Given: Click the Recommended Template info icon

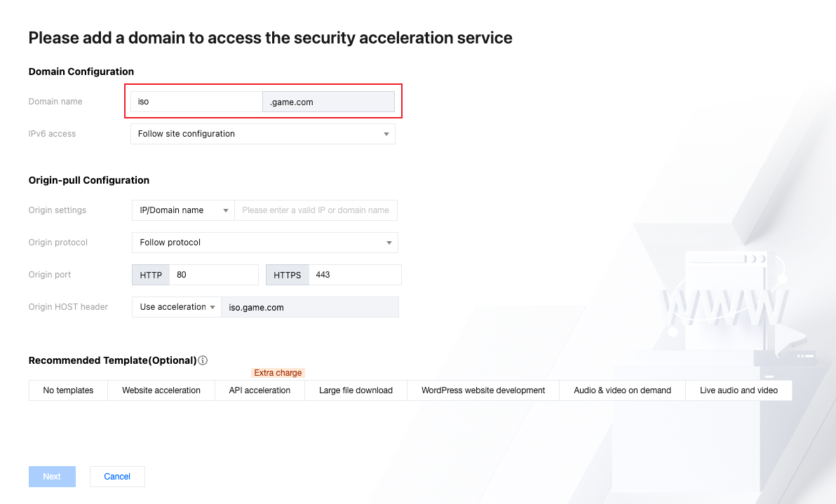Looking at the screenshot, I should point(203,360).
